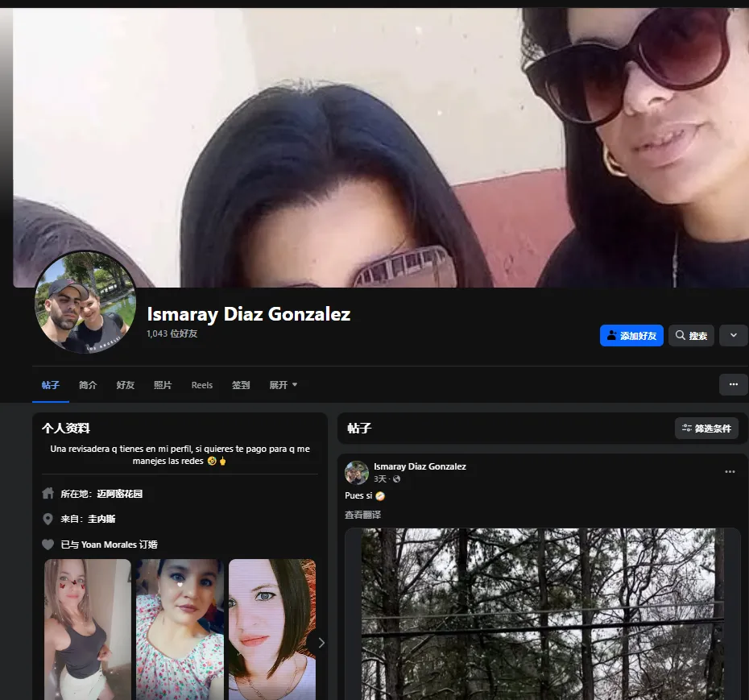The height and width of the screenshot is (700, 749).
Task: Open the "..." options menu beside the profile tabs
Action: tap(733, 384)
